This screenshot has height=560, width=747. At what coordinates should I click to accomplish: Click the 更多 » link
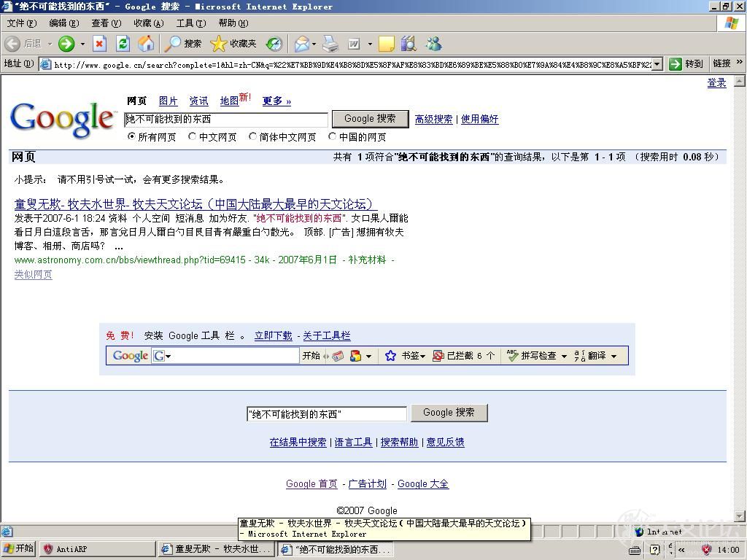coord(276,101)
